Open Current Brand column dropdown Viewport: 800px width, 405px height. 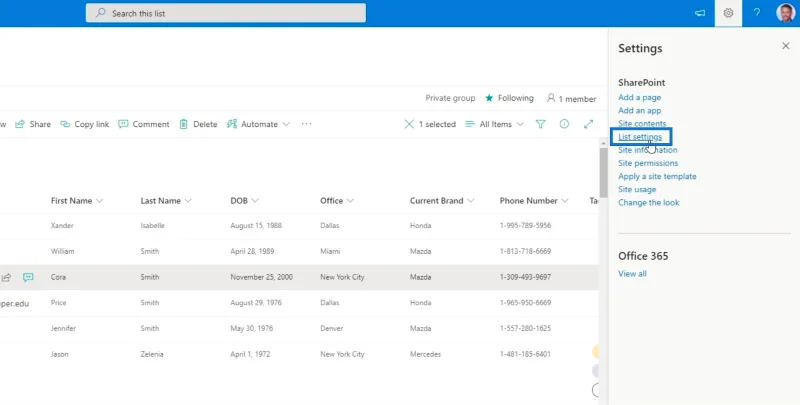pos(470,201)
